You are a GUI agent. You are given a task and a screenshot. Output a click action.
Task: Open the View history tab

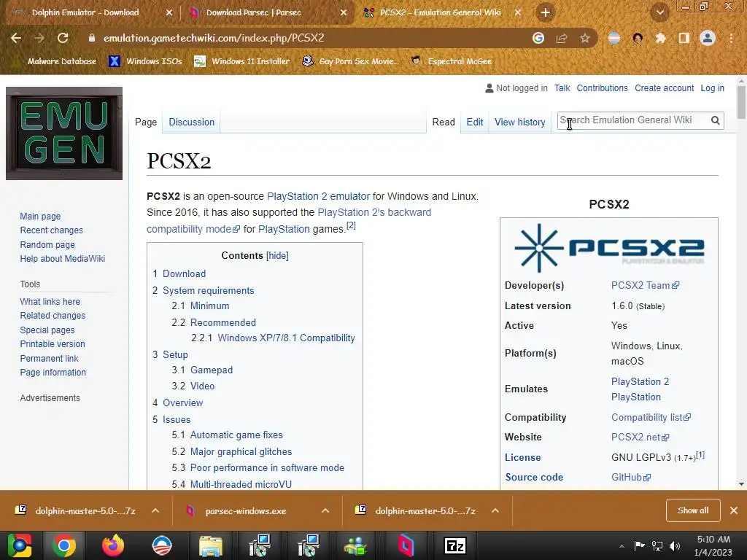519,122
